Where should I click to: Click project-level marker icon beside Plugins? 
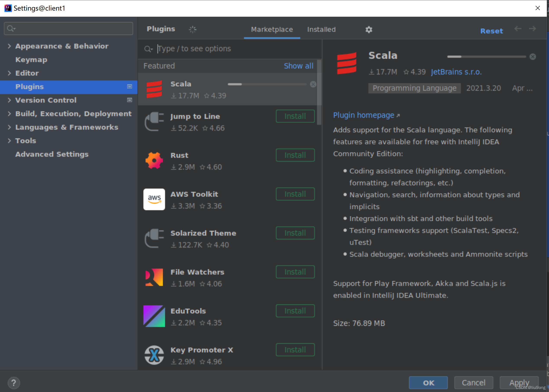click(130, 86)
